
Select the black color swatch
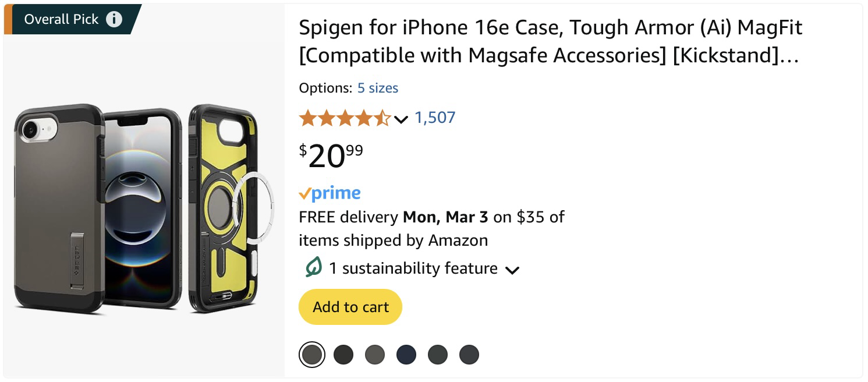[343, 355]
